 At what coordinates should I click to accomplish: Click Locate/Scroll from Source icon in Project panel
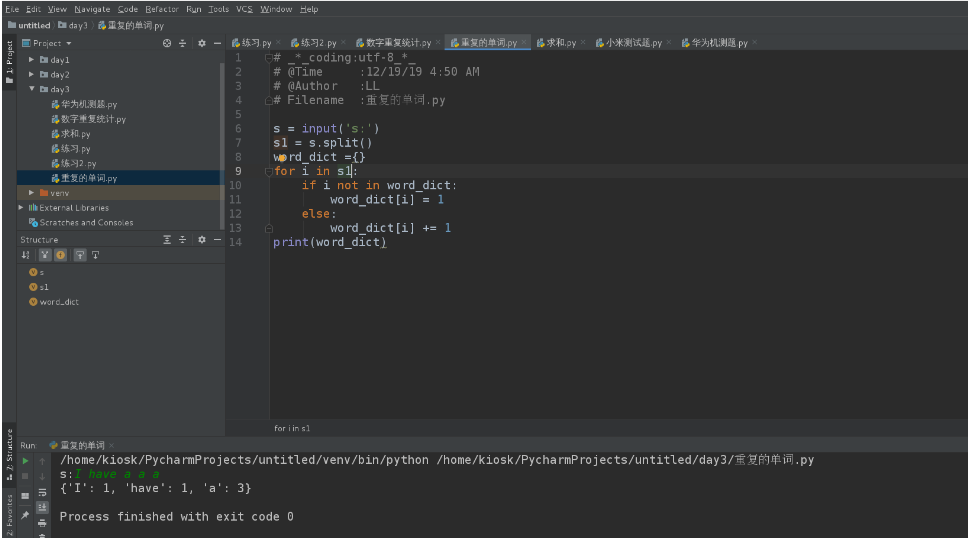(x=167, y=43)
